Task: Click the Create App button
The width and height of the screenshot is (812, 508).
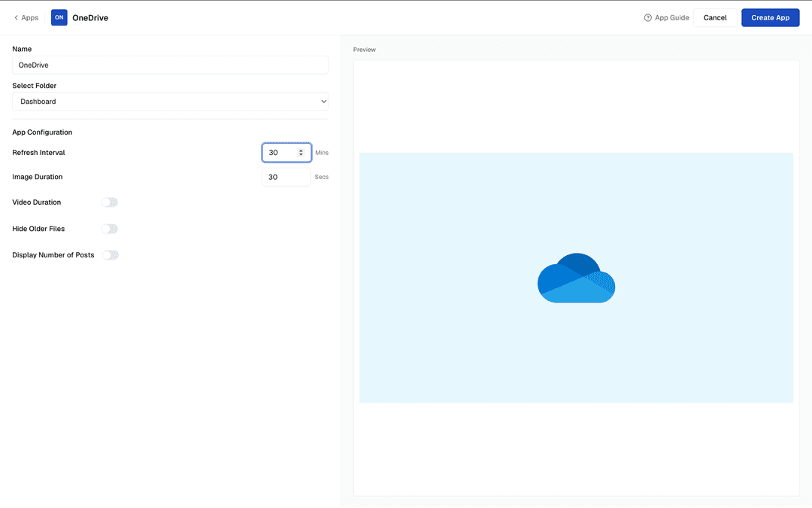Action: pyautogui.click(x=770, y=17)
